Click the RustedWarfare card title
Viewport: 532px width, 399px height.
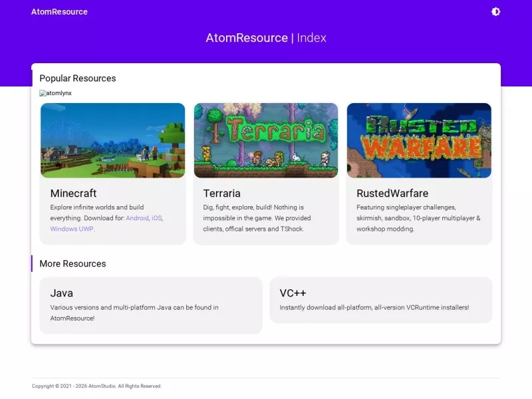[x=392, y=193]
